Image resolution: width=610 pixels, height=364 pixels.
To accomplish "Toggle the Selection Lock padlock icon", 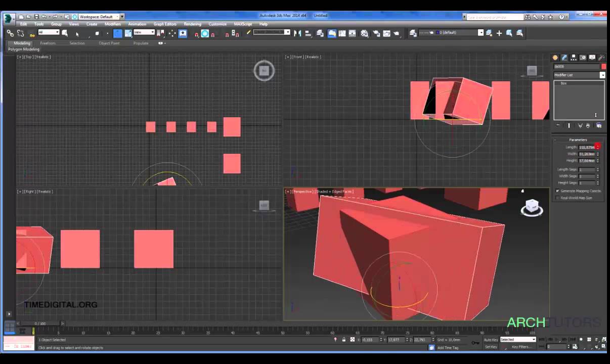I will (x=344, y=340).
